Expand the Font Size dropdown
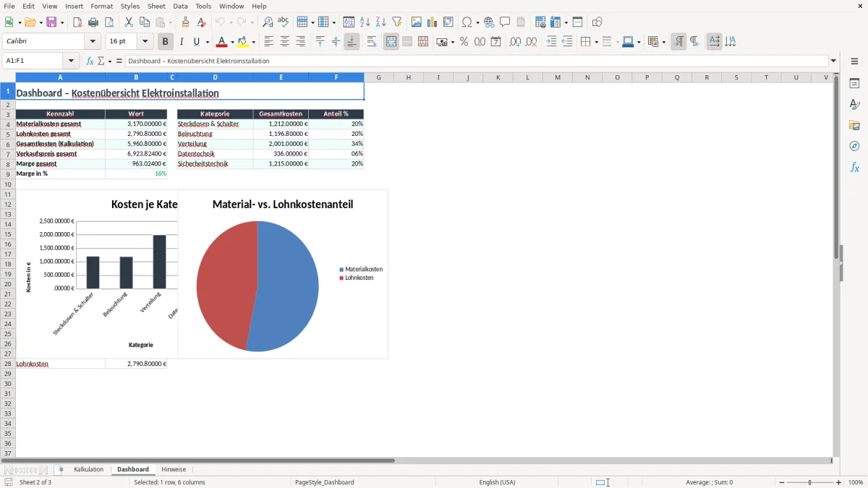 145,42
